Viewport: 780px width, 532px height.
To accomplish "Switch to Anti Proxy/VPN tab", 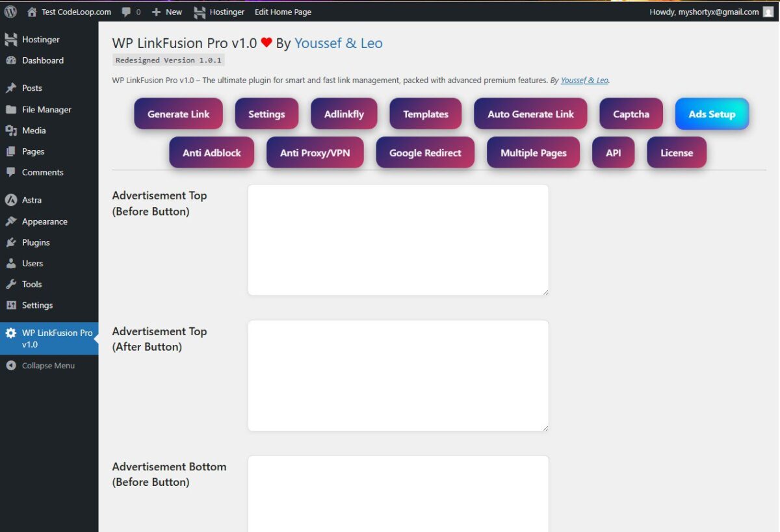I will pyautogui.click(x=315, y=153).
